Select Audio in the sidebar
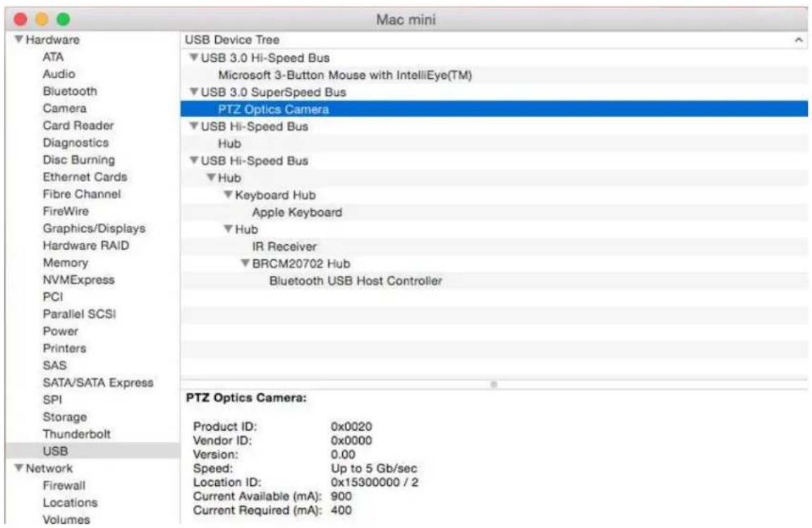 pyautogui.click(x=59, y=74)
